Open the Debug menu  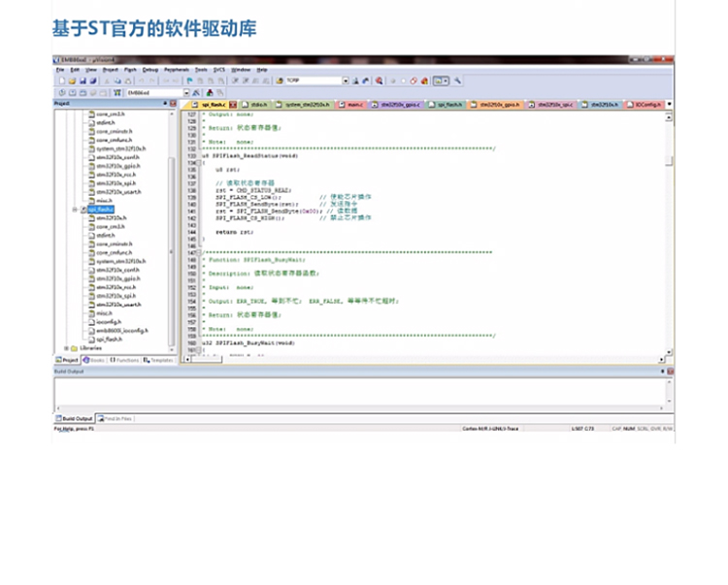(x=150, y=70)
